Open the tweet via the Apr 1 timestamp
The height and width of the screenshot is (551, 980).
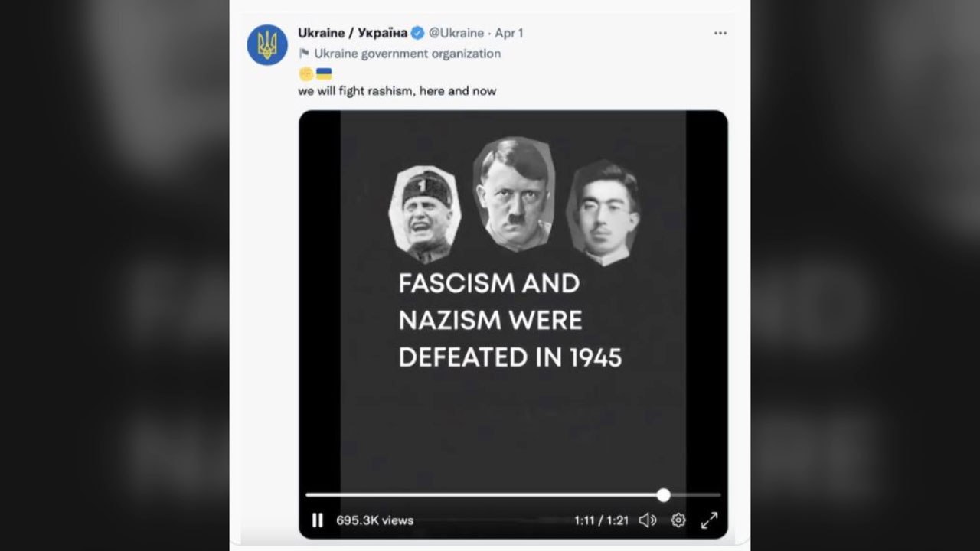[x=509, y=33]
